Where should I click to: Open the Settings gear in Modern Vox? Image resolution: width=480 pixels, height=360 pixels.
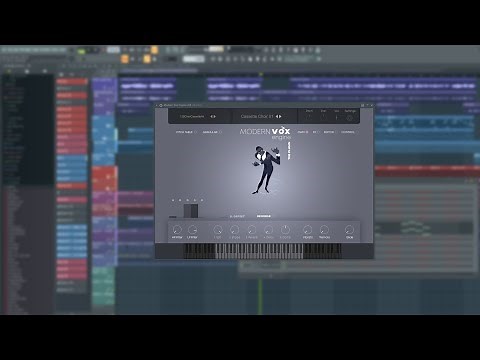tap(349, 117)
